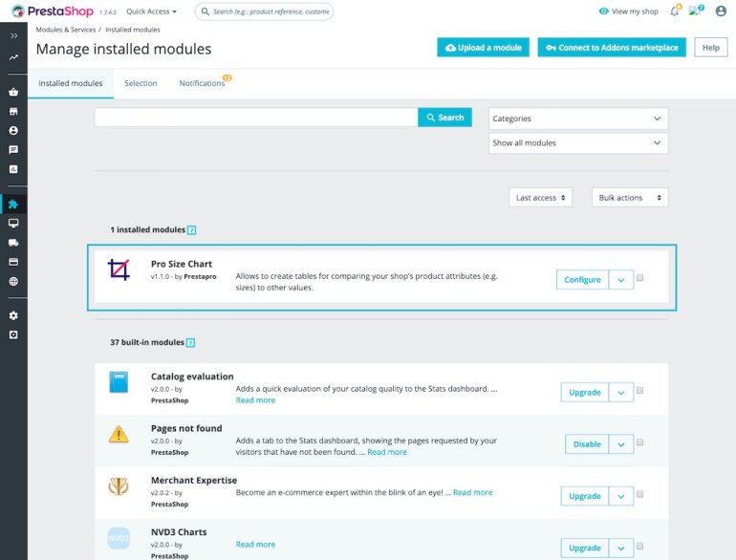This screenshot has width=736, height=560.
Task: Upgrade the Catalog evaluation module
Action: [x=584, y=393]
